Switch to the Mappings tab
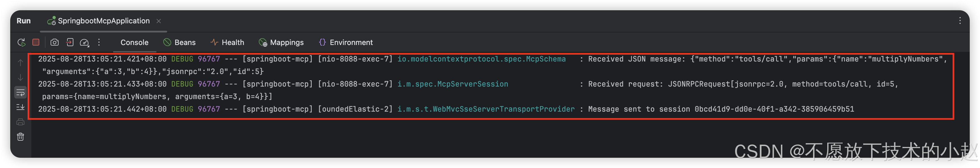This screenshot has width=980, height=168. 281,43
